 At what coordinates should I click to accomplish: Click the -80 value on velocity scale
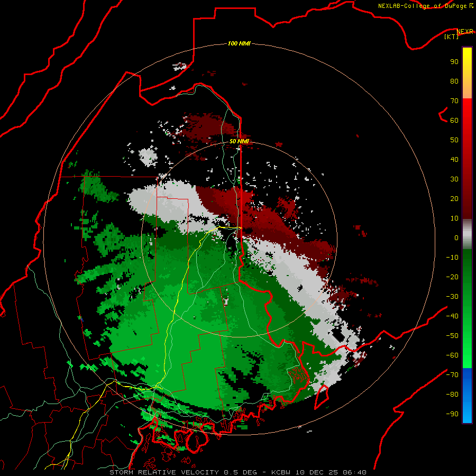pos(452,395)
